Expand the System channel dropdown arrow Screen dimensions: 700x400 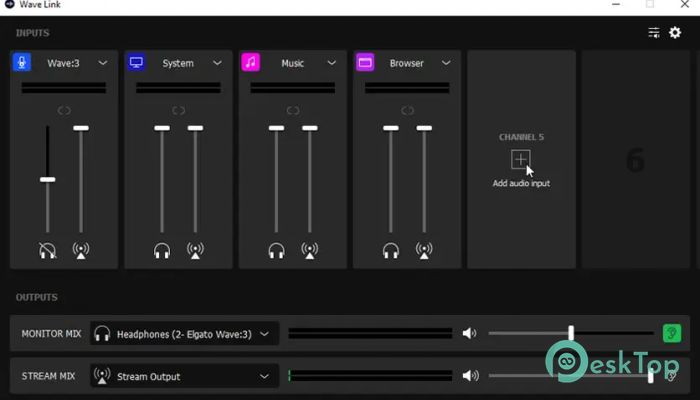click(217, 63)
